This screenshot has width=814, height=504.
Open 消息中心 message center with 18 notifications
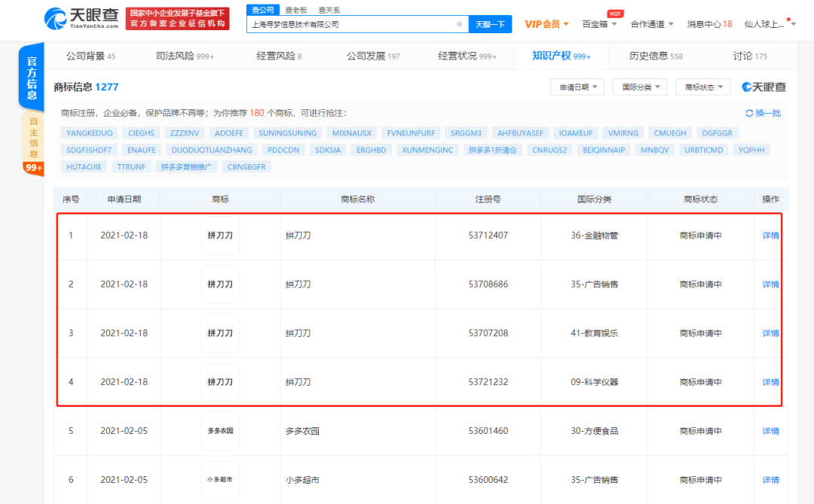point(708,23)
